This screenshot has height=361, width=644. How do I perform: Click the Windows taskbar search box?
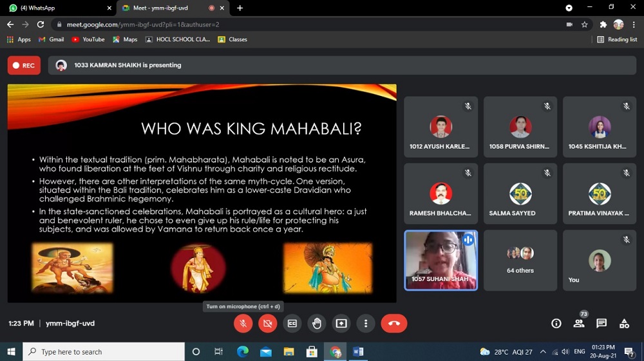[x=103, y=352]
